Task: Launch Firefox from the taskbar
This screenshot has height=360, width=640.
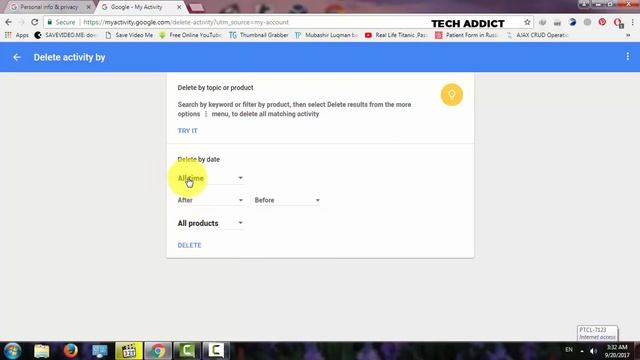Action: pyautogui.click(x=71, y=351)
